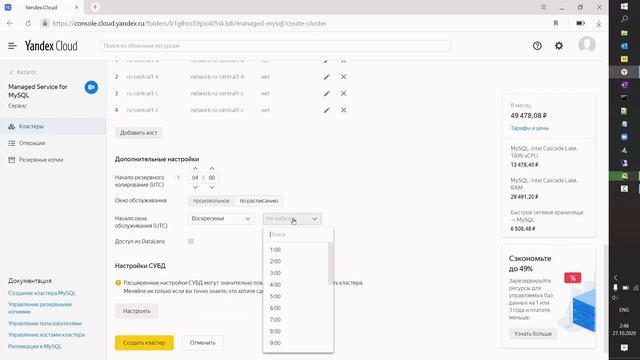Click the browser address bar URL

tap(189, 23)
